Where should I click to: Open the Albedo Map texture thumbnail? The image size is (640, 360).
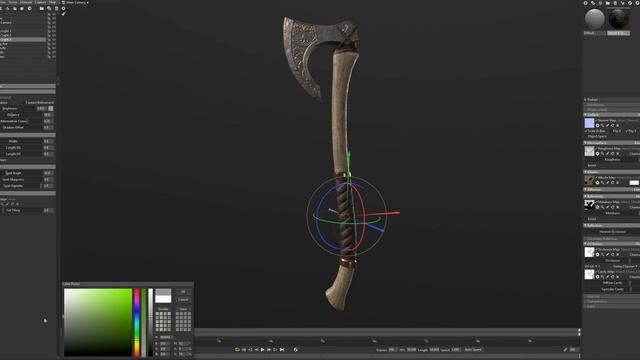[589, 180]
